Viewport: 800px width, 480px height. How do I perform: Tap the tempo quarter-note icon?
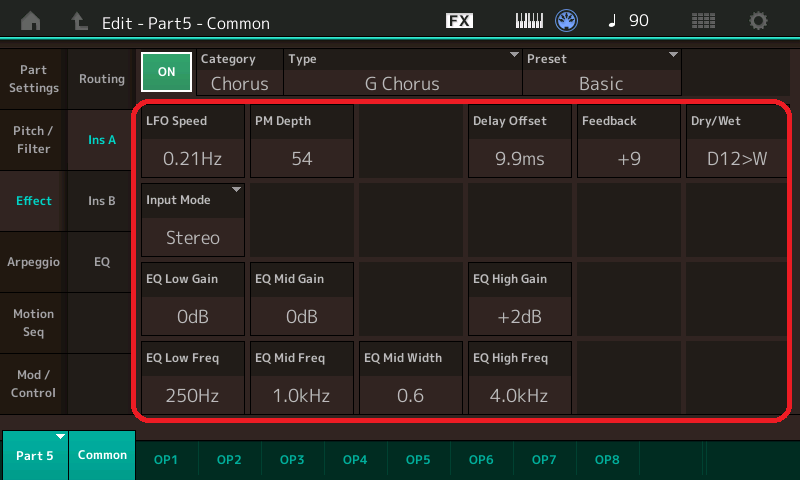coord(609,21)
